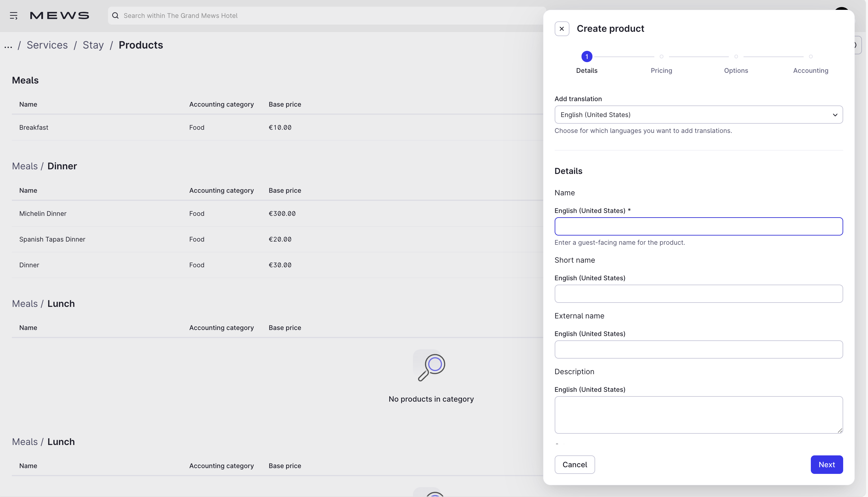Click the Food category in Michelin Dinner row
868x497 pixels.
197,214
